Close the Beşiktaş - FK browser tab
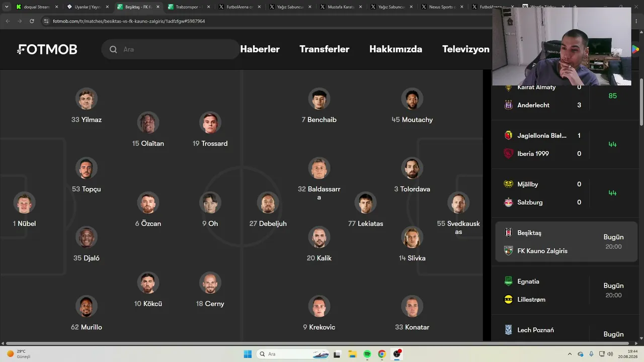The width and height of the screenshot is (644, 362). click(158, 7)
